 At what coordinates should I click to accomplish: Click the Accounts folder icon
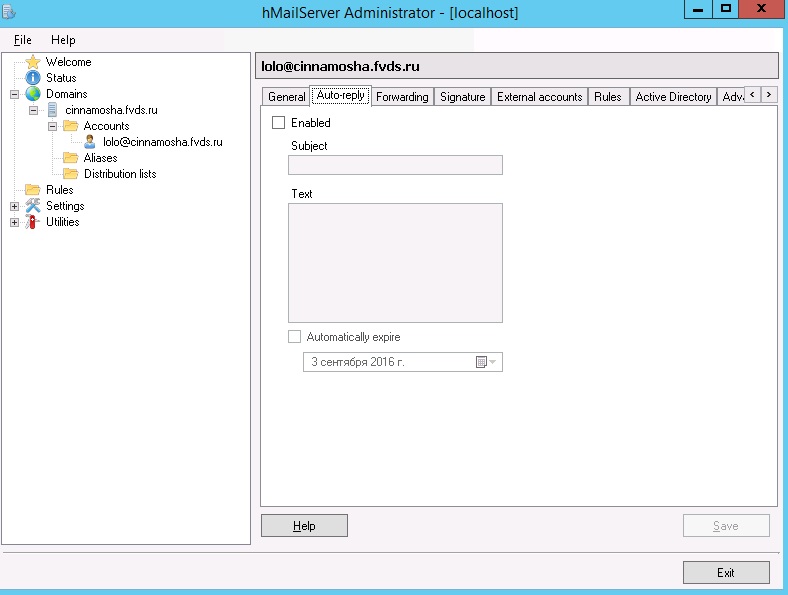(x=70, y=126)
